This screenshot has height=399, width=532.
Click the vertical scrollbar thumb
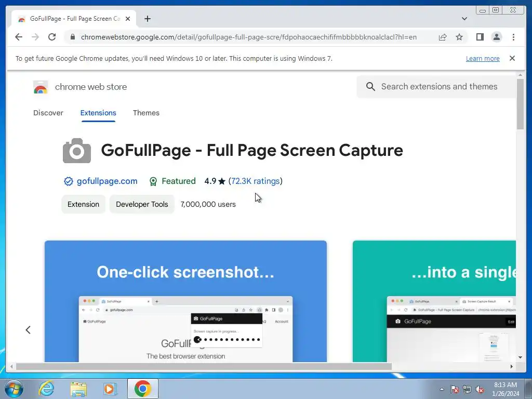click(x=520, y=104)
